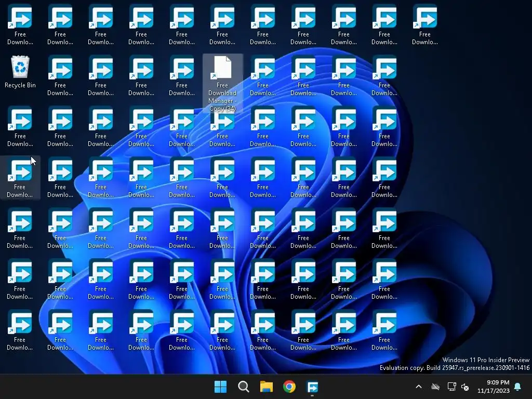
Task: Open the network status tray icon
Action: [x=451, y=387]
